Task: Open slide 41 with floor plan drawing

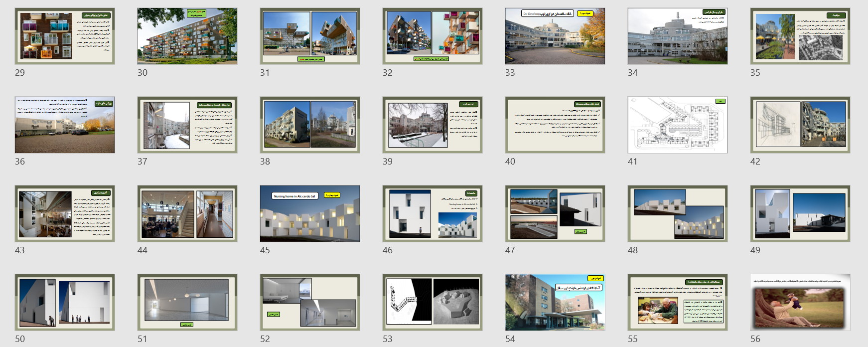Action: (x=678, y=125)
